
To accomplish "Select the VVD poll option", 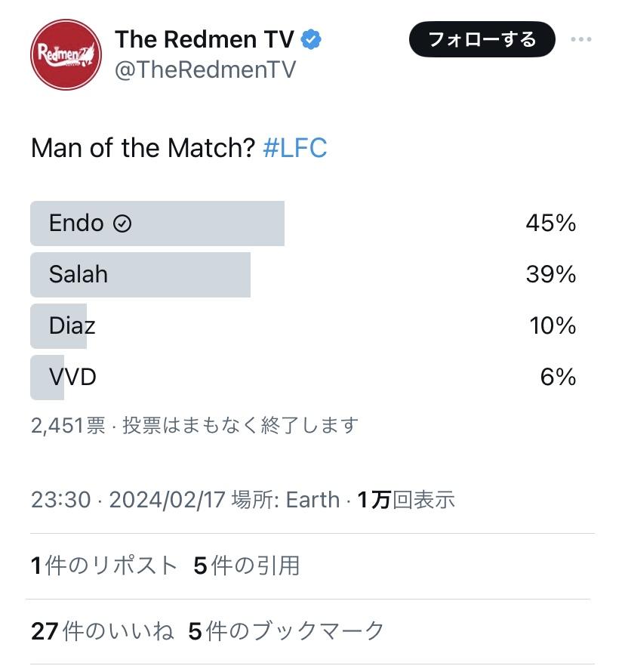I will point(72,377).
